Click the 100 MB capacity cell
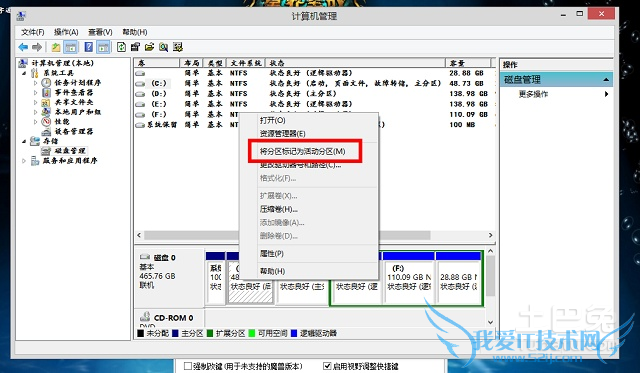The height and width of the screenshot is (373, 640). point(462,125)
